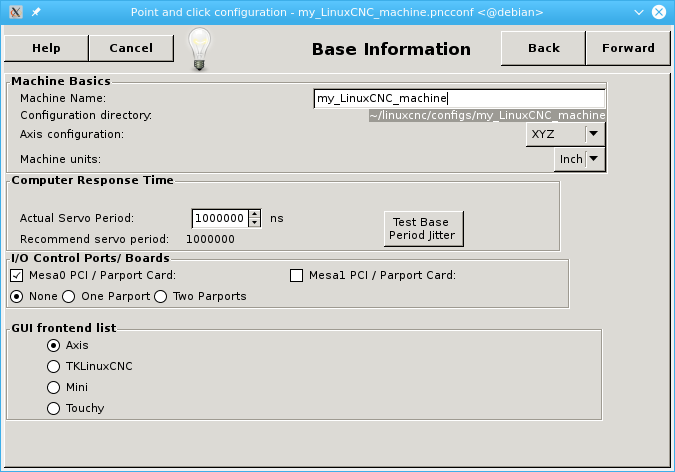Go Back to the previous page
This screenshot has height=472, width=675.
pyautogui.click(x=543, y=48)
